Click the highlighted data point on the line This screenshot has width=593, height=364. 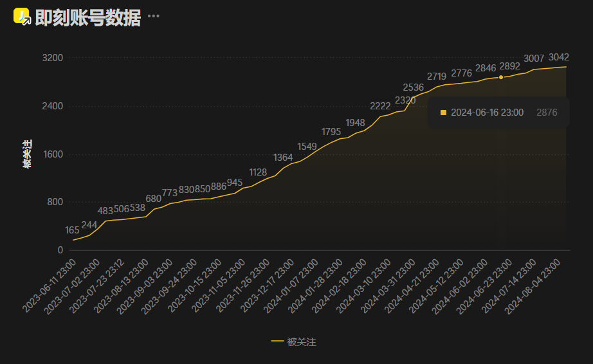pos(500,77)
